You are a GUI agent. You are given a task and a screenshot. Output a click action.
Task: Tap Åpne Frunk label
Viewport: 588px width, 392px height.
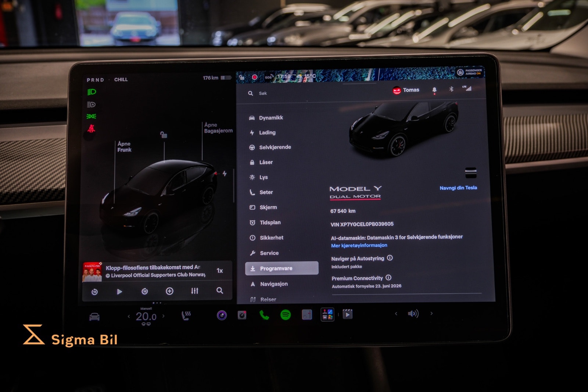point(124,147)
